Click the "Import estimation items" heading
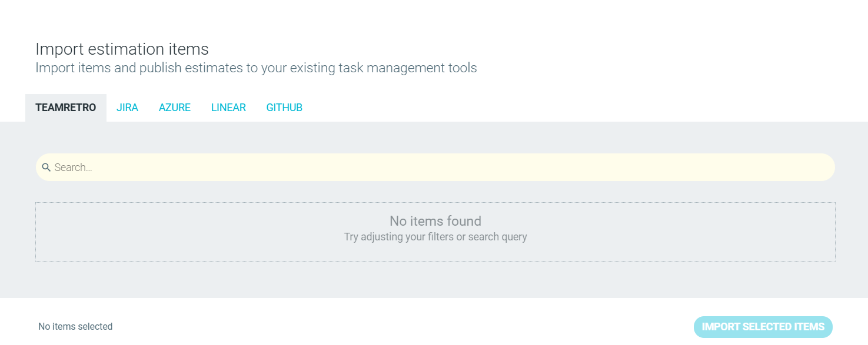 click(x=122, y=49)
